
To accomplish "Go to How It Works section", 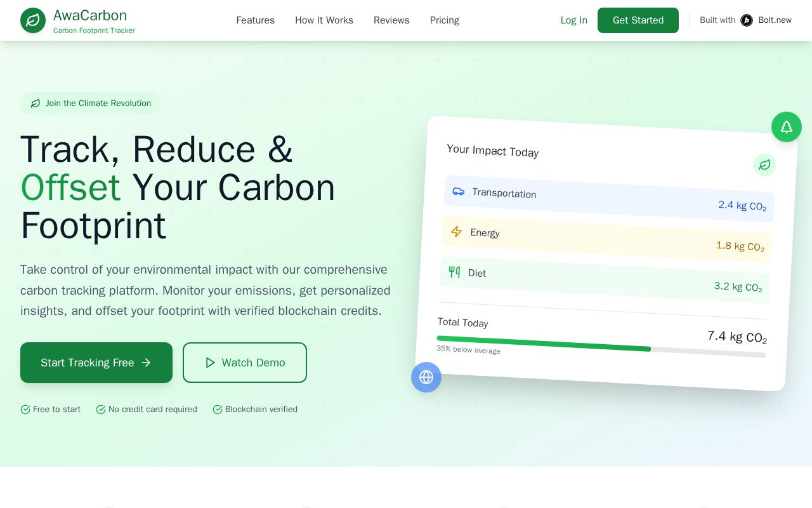I will [x=324, y=20].
